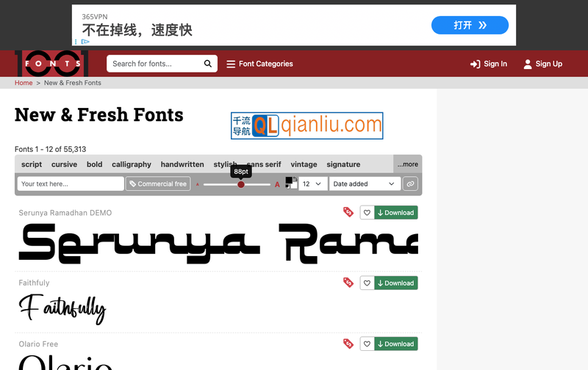Click Serunya Ramadhan license tag icon
This screenshot has height=370, width=588.
(x=348, y=212)
